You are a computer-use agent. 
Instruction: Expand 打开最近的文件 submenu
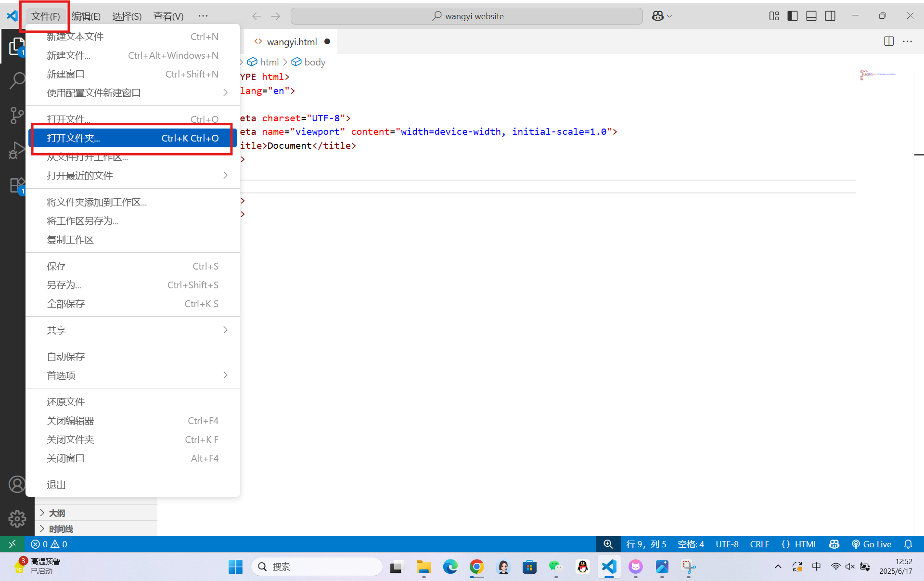[x=133, y=176]
